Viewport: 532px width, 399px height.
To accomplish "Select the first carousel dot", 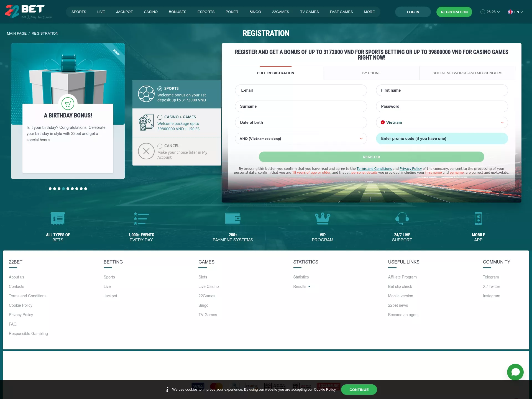I will point(50,189).
